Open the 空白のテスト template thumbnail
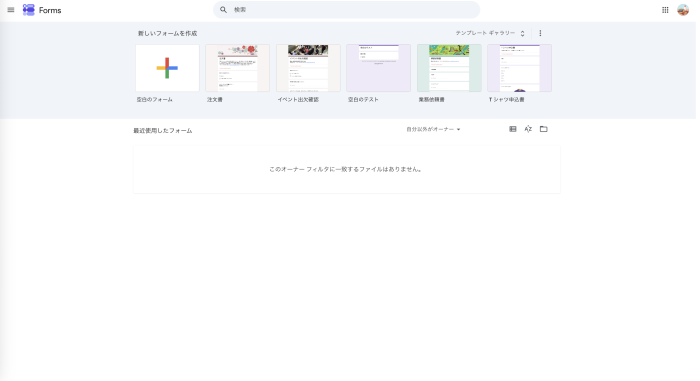Viewport: 700px width, 381px height. click(379, 68)
